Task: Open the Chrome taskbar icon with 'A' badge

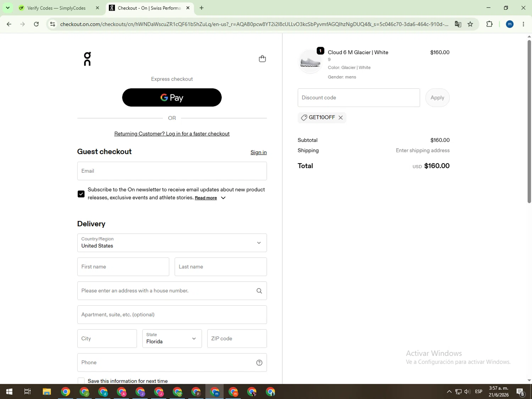Action: click(x=122, y=392)
